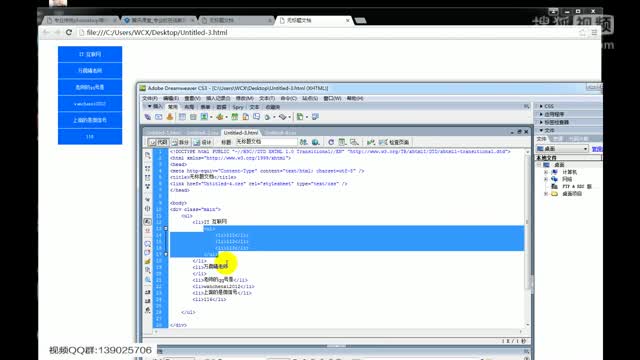Select the Spry insert bar tab
The image size is (640, 360).
point(238,107)
